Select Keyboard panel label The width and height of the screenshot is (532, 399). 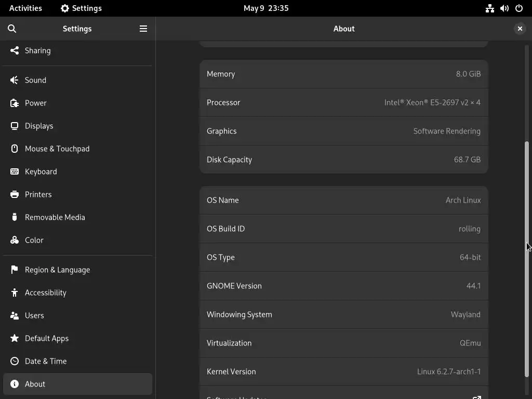tap(41, 171)
